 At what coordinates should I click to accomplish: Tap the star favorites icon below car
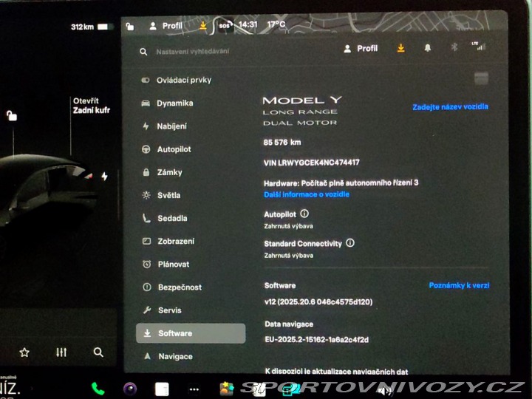click(24, 352)
